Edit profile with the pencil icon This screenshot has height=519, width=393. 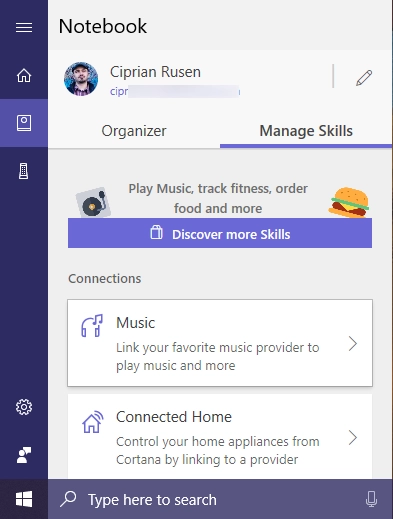point(364,78)
